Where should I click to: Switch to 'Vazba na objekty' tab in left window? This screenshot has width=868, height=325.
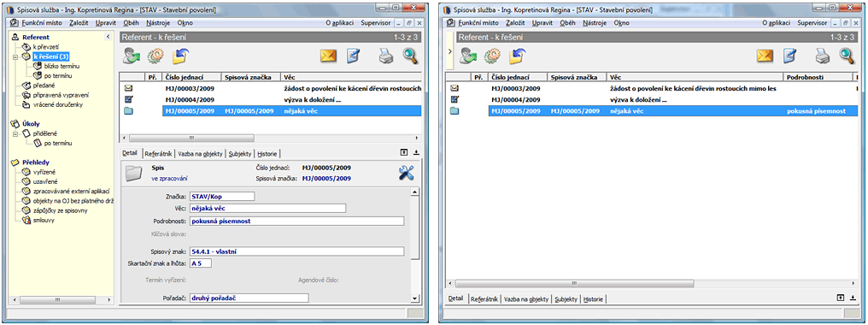click(201, 153)
